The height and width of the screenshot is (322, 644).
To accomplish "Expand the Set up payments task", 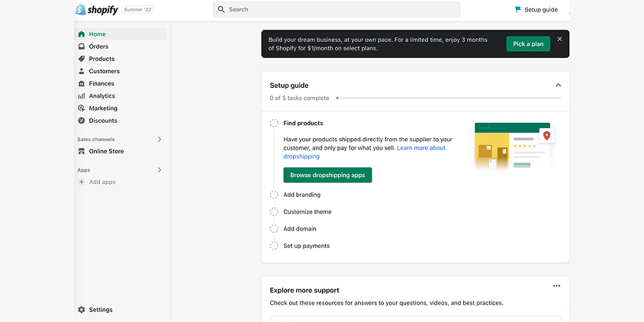I will (x=307, y=246).
